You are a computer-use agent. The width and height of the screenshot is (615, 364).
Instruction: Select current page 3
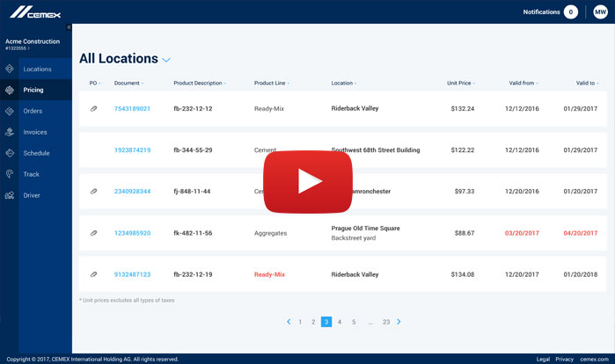click(326, 322)
